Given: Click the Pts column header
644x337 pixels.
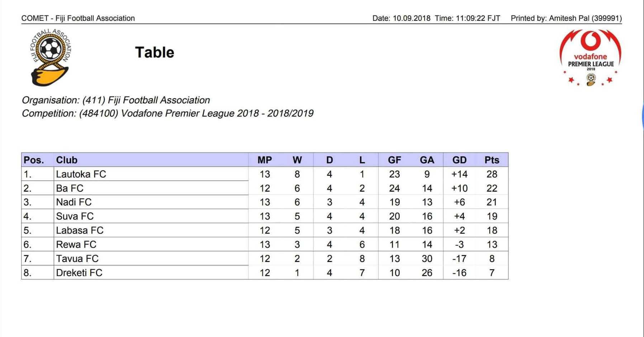Looking at the screenshot, I should pos(492,160).
